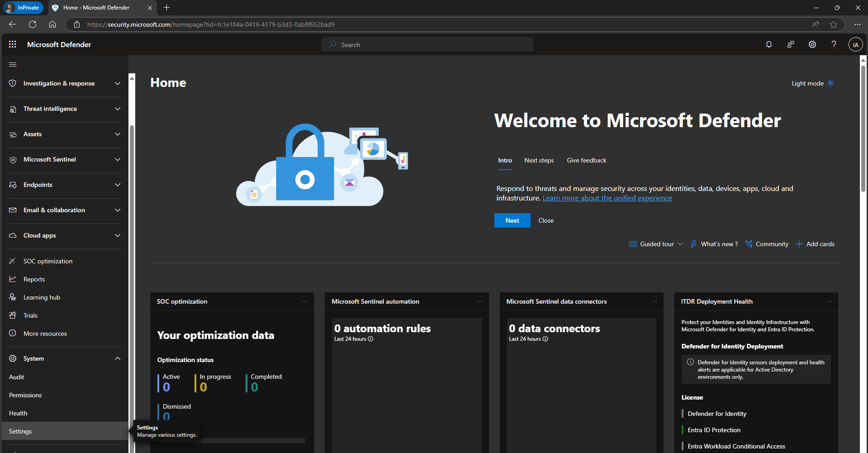Click the SOC optimization wand icon
The width and height of the screenshot is (868, 453).
[x=13, y=261]
